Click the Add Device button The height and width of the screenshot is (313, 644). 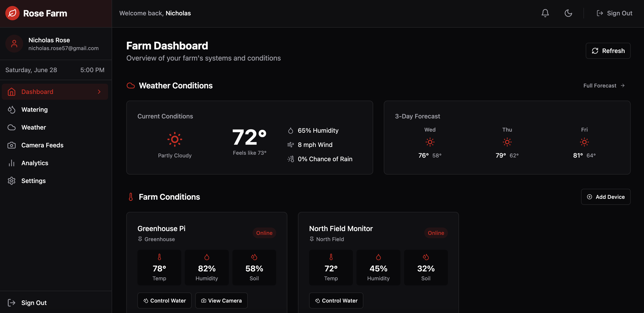[606, 197]
